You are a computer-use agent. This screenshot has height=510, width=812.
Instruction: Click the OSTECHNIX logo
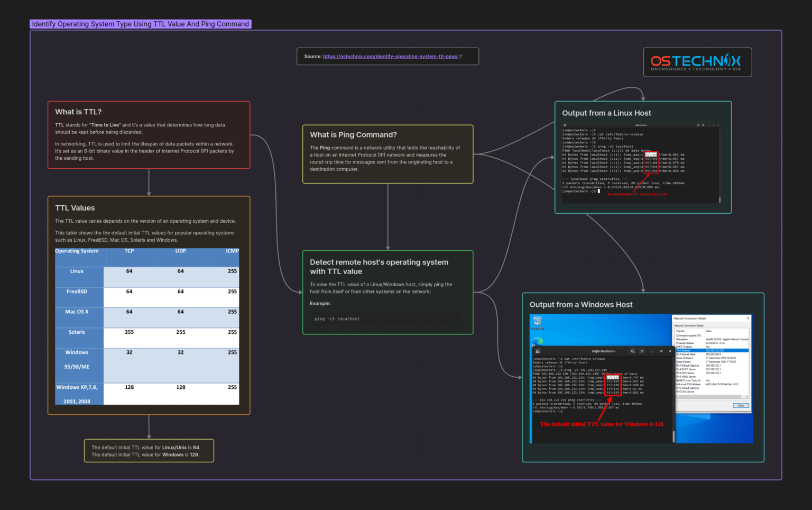(697, 62)
